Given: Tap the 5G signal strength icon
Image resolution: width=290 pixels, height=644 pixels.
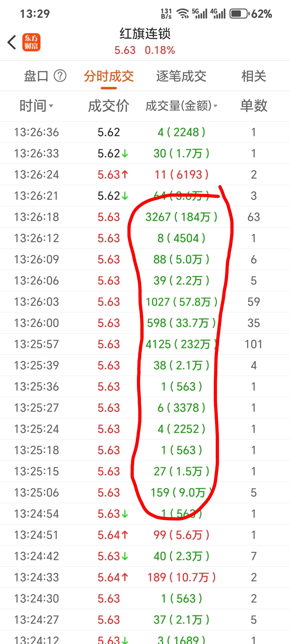Looking at the screenshot, I should 200,13.
